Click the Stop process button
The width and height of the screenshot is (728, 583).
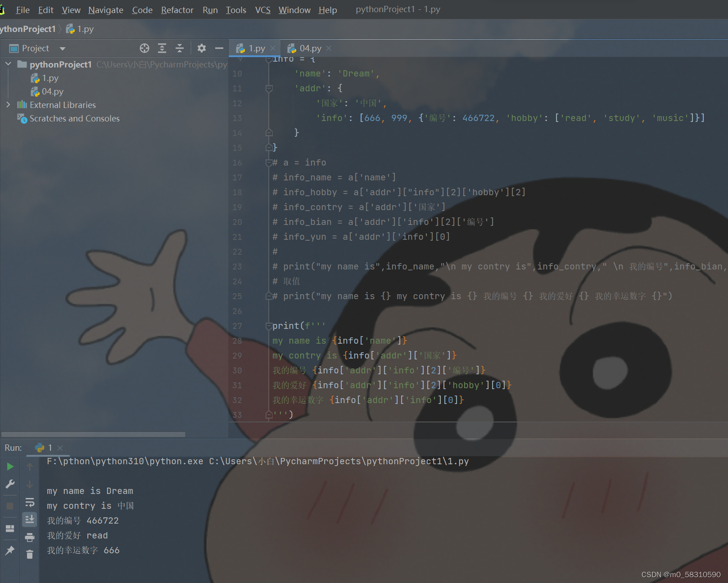pos(10,506)
